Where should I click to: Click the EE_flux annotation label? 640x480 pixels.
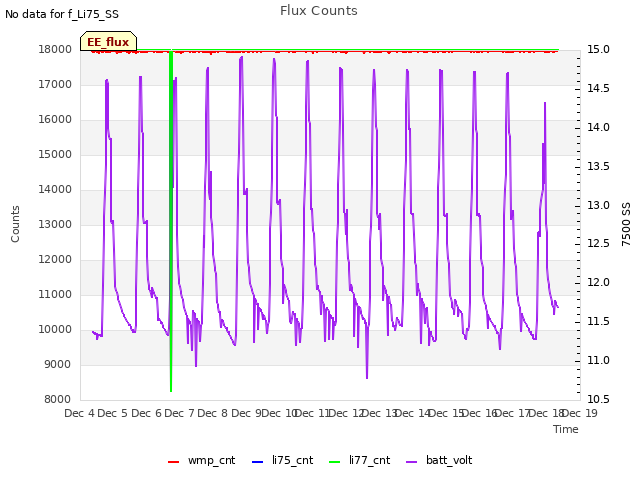coord(108,42)
